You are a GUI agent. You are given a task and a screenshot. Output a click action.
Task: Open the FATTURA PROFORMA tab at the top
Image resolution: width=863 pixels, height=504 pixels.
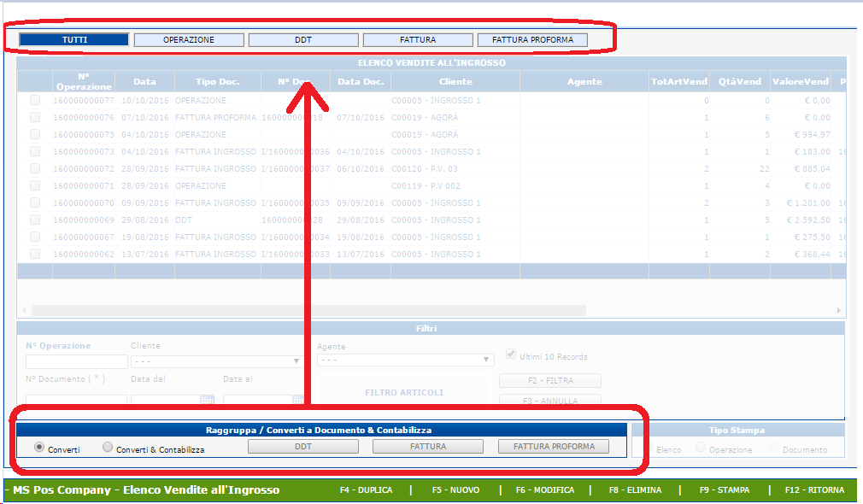pos(532,39)
